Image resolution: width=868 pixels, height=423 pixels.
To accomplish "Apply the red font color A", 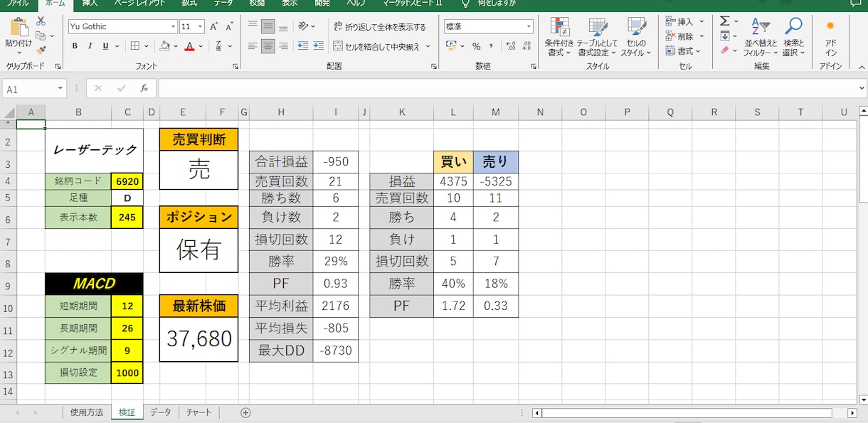I will coord(189,46).
